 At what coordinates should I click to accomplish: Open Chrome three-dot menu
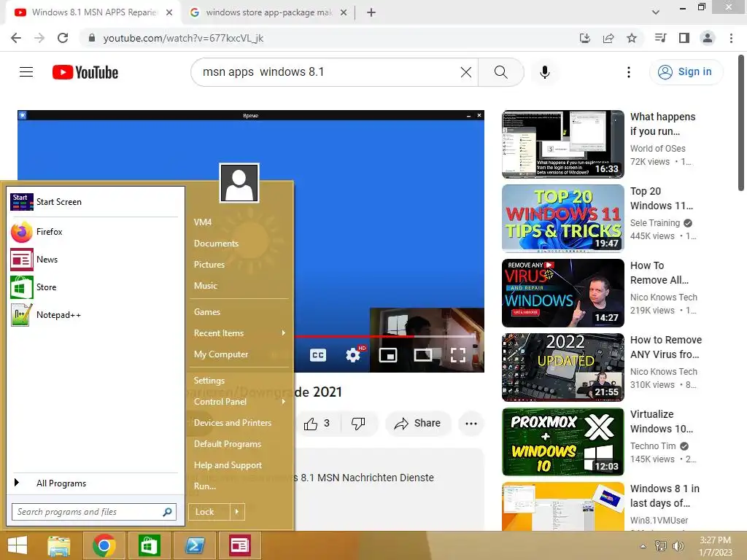pyautogui.click(x=731, y=38)
